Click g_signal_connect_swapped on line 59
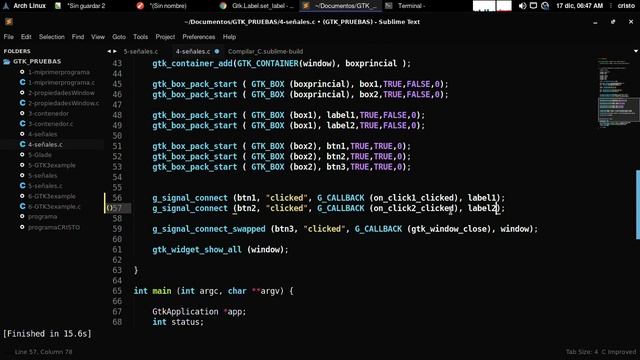Viewport: 640px width, 360px height. pos(209,229)
